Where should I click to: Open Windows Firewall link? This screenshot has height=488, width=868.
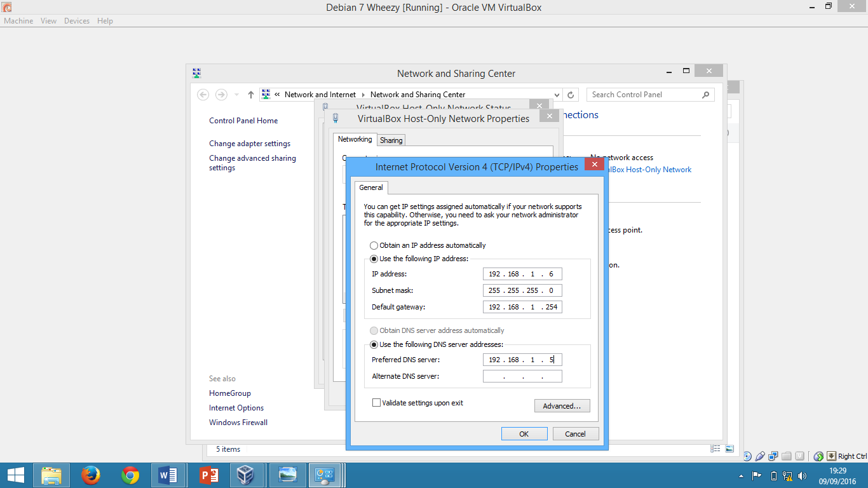click(x=238, y=423)
